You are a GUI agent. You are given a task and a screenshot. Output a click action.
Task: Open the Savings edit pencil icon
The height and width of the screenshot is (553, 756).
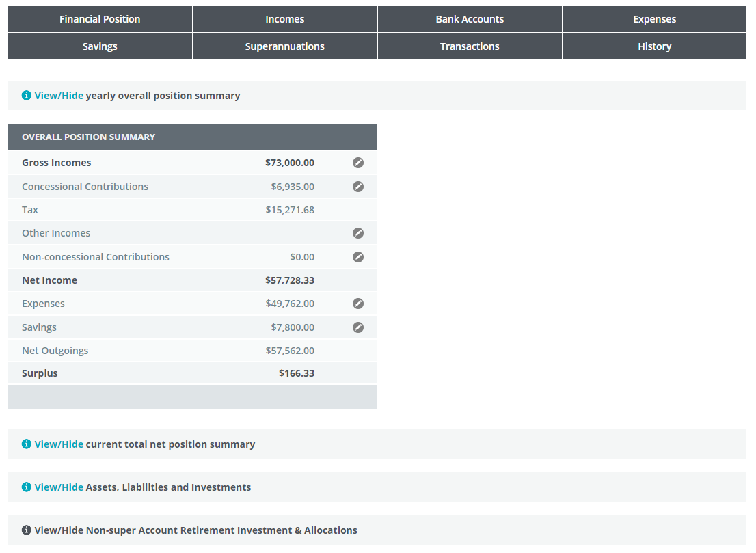(x=358, y=327)
